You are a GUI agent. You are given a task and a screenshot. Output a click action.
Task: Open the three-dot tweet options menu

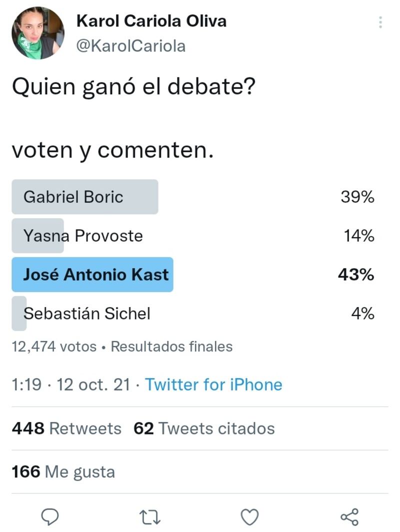tap(380, 22)
